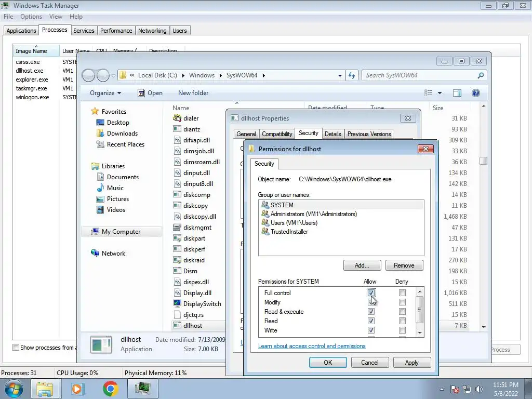The height and width of the screenshot is (399, 532).
Task: Open the Windows Start orb
Action: click(14, 389)
